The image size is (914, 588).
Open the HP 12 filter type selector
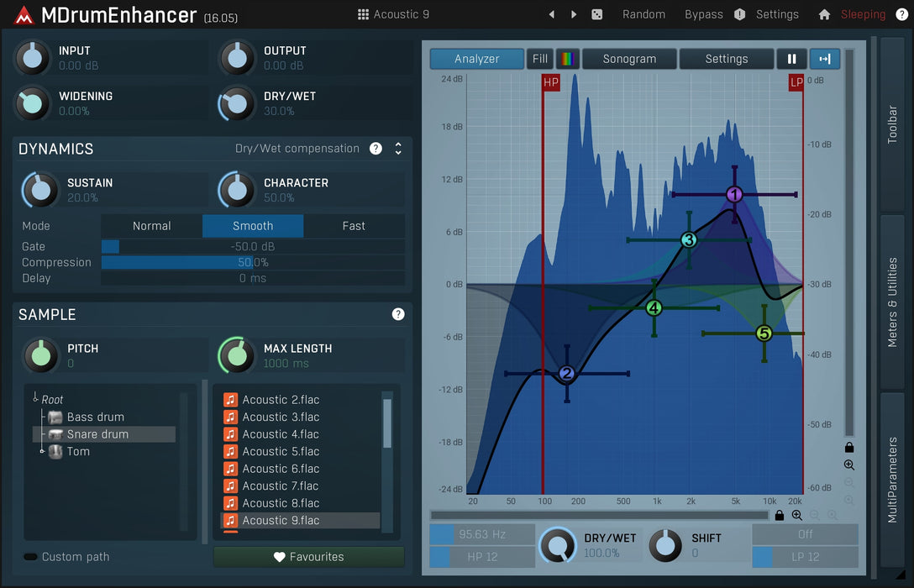[482, 556]
